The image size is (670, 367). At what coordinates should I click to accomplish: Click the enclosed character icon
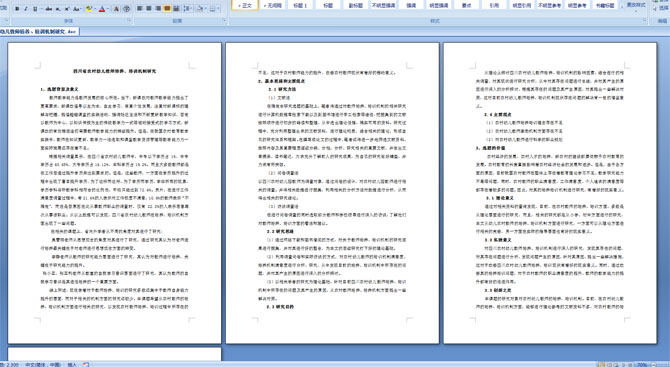click(x=127, y=9)
